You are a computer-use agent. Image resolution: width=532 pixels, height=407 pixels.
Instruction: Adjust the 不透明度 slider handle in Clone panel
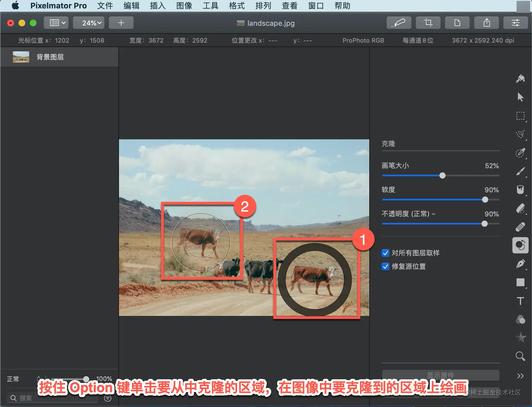pos(484,224)
